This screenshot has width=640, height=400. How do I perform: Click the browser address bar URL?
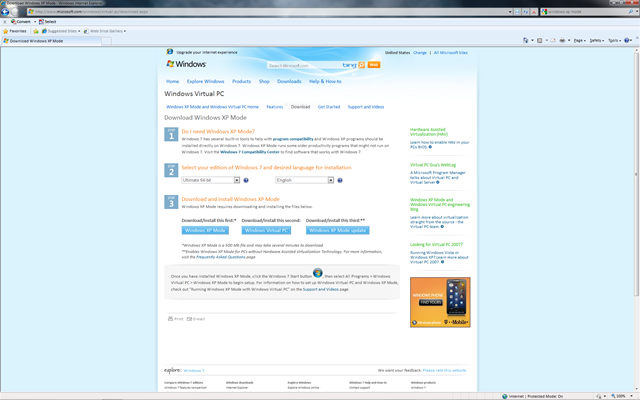coord(267,12)
